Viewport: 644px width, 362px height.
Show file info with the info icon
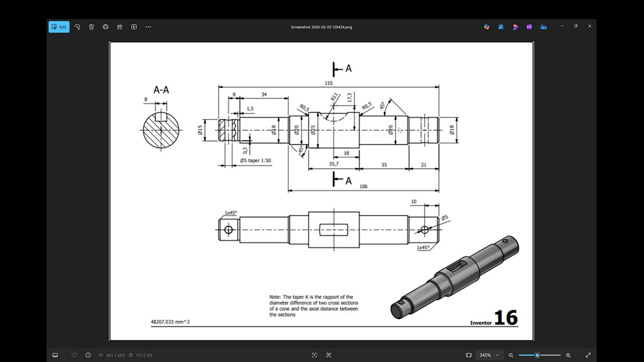[88, 355]
